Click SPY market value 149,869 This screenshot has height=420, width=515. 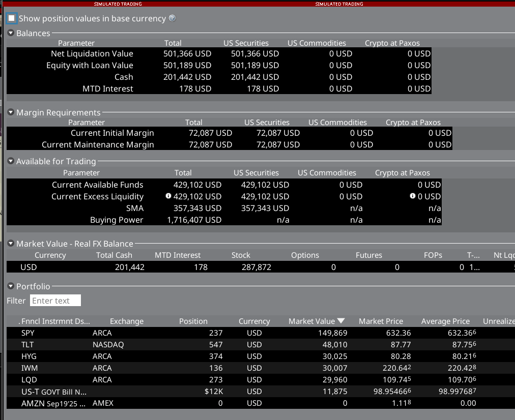333,333
